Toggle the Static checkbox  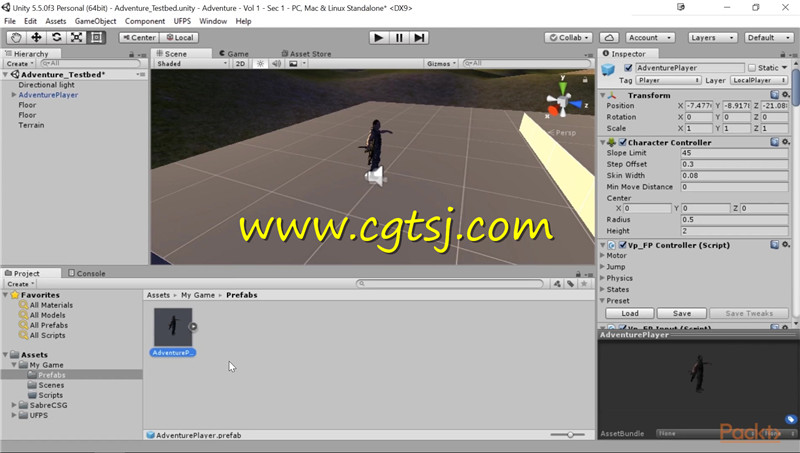click(752, 68)
